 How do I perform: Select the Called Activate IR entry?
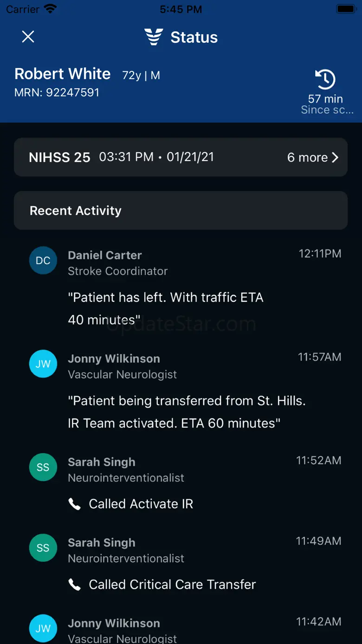coord(141,504)
